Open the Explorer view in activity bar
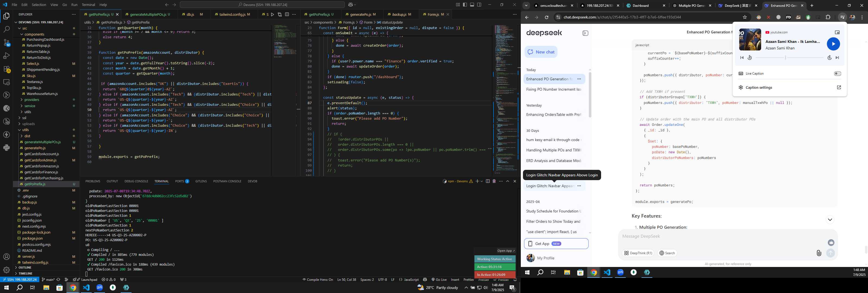 point(7,16)
